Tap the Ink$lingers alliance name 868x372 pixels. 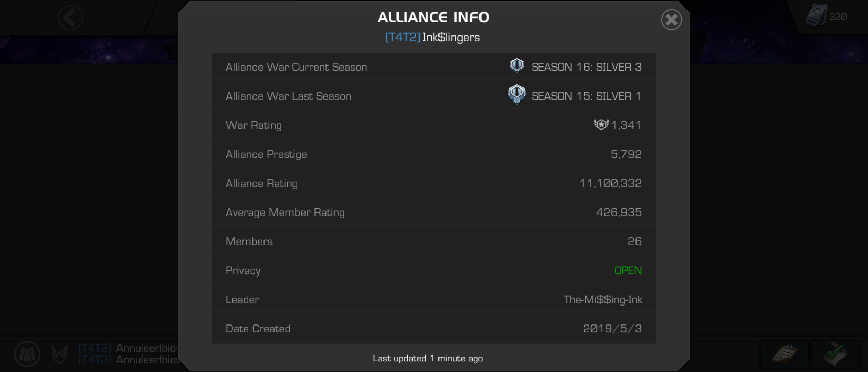tap(451, 37)
